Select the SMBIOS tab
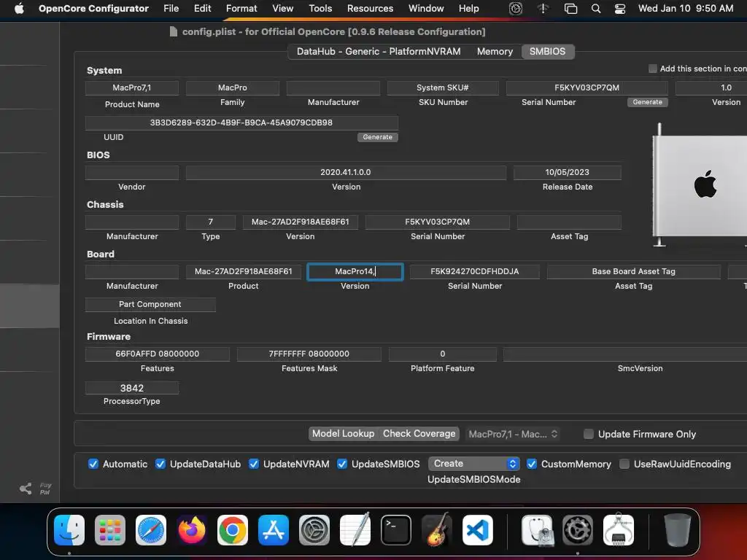This screenshot has width=747, height=560. point(547,52)
